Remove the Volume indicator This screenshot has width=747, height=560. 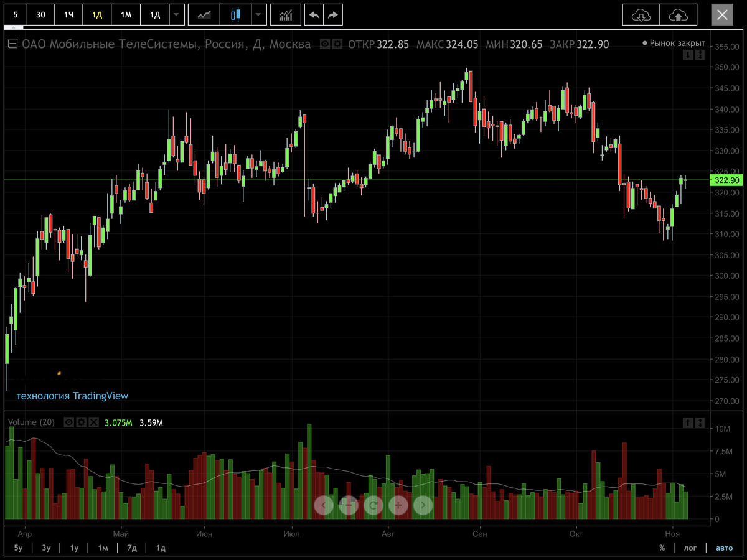[93, 422]
